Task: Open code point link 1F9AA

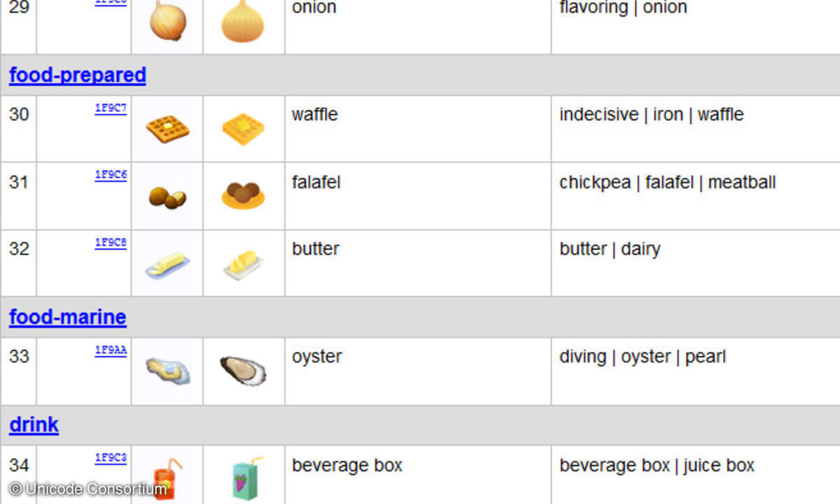Action: click(111, 351)
